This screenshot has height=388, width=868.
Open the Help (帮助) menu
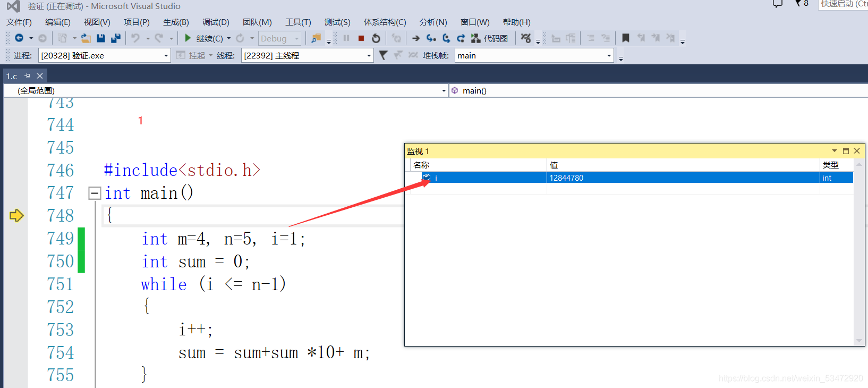point(516,22)
